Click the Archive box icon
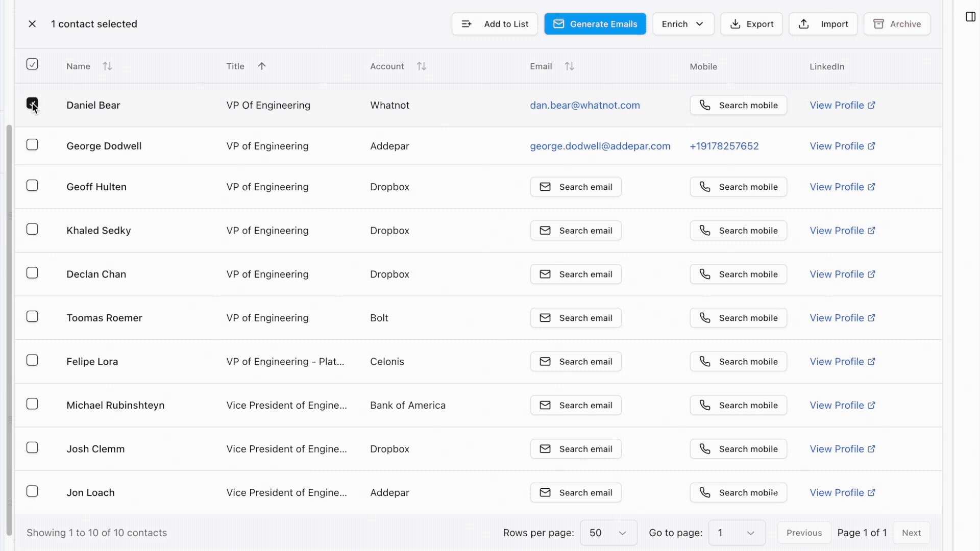 pyautogui.click(x=878, y=23)
